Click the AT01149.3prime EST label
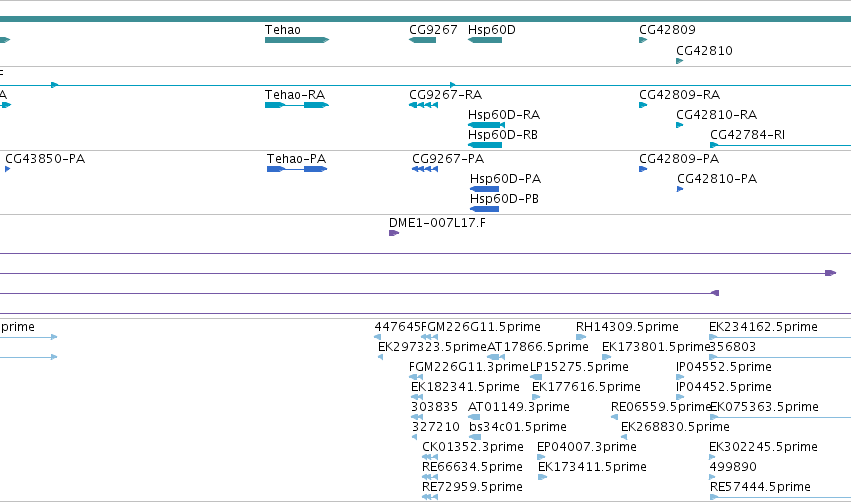Image resolution: width=851 pixels, height=502 pixels. coord(519,407)
